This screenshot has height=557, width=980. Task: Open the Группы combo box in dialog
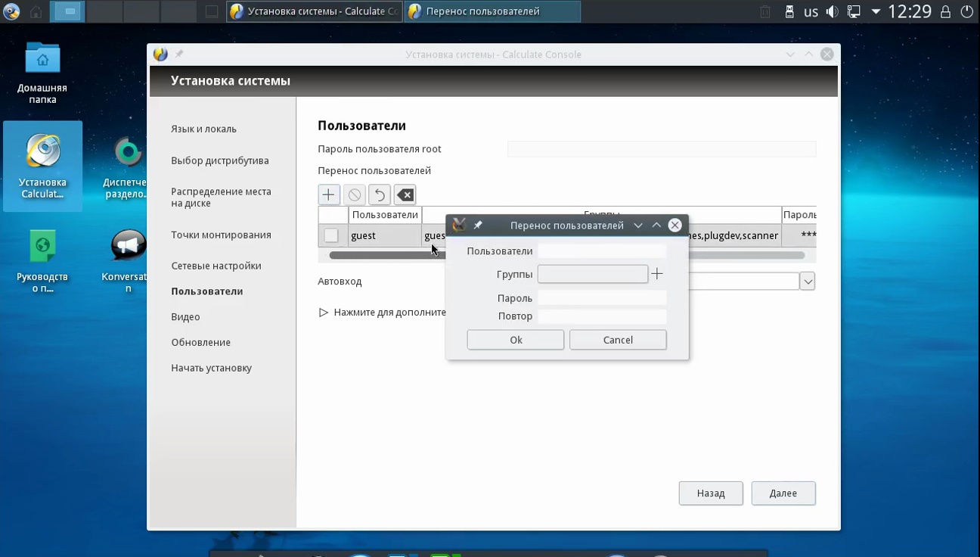click(x=593, y=274)
